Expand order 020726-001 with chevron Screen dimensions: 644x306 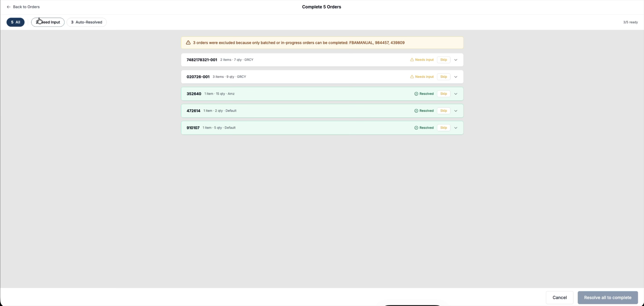coord(455,77)
